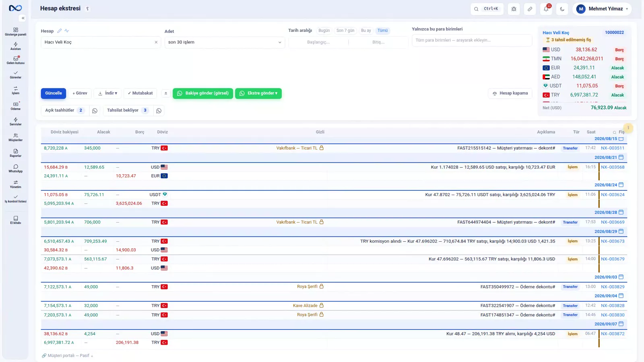
Task: Open the Asistan sidebar item
Action: [15, 46]
